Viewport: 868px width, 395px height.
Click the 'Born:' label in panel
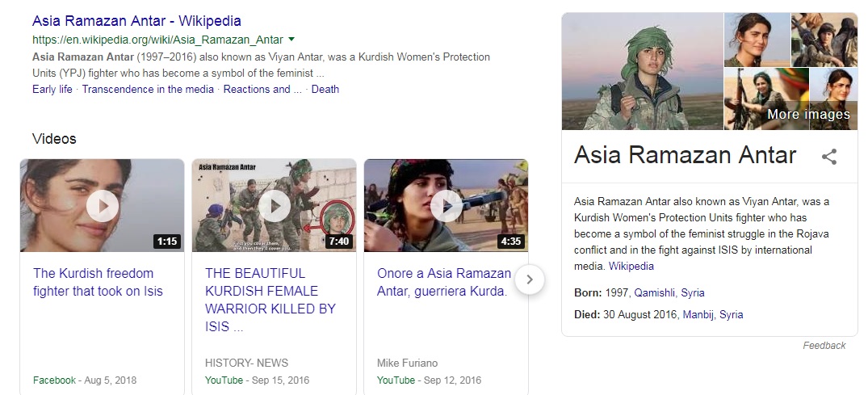[588, 292]
